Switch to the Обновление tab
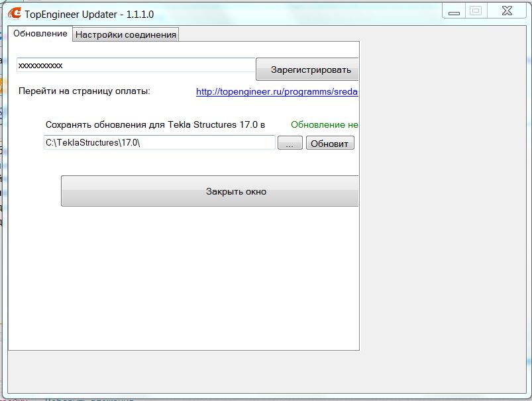 [40, 34]
